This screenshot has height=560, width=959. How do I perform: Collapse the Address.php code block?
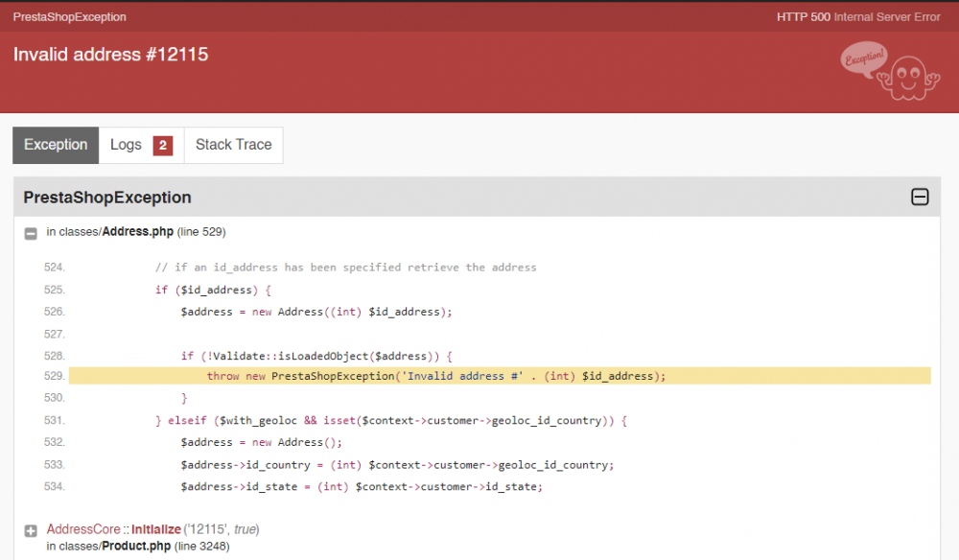pyautogui.click(x=31, y=233)
